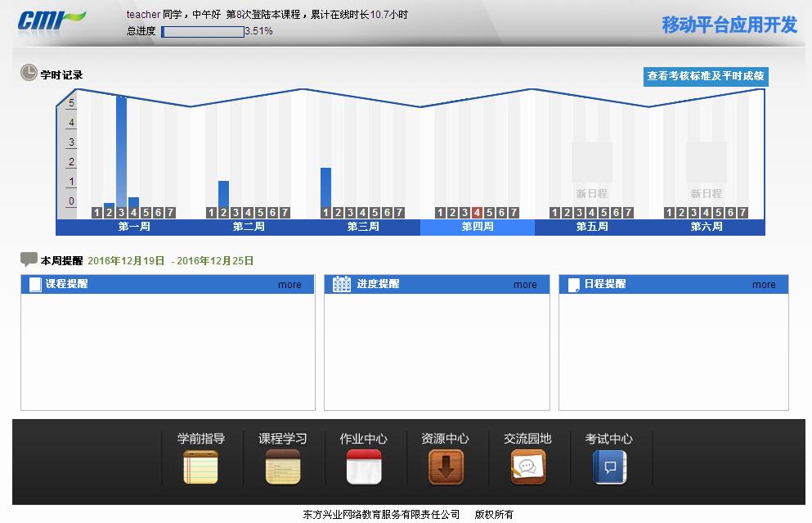Select day 5 marker in 第二周
The image size is (812, 523).
tap(261, 213)
